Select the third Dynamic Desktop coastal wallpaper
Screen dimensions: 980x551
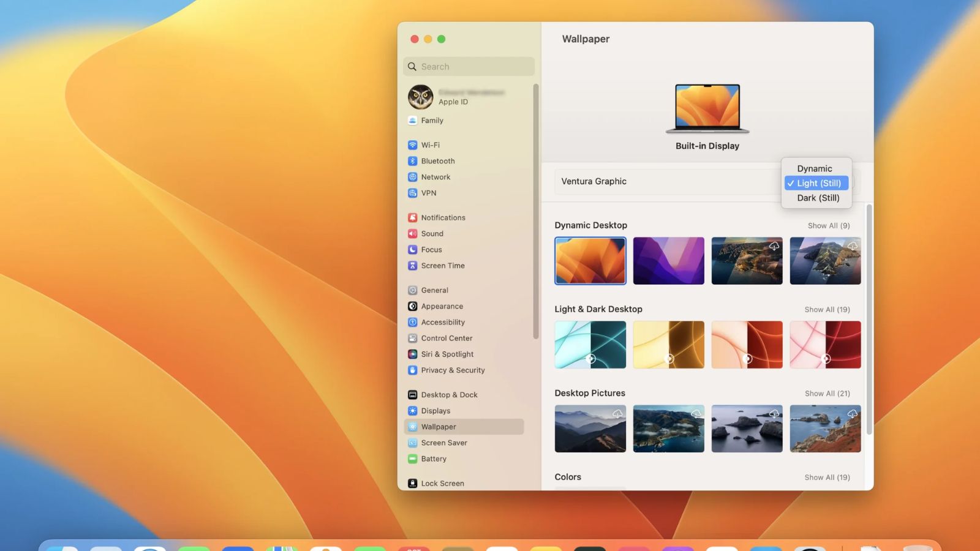pos(747,261)
